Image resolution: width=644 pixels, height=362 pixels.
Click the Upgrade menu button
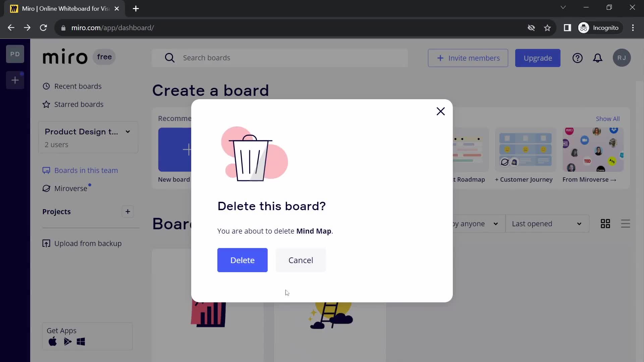tap(538, 58)
